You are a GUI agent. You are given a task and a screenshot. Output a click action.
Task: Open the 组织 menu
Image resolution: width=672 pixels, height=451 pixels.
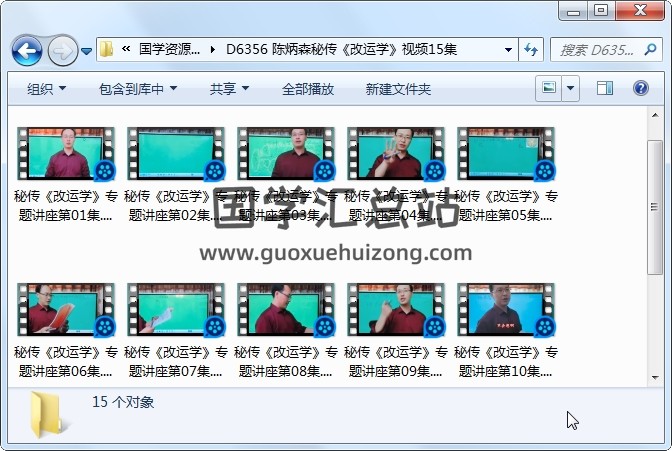click(46, 89)
